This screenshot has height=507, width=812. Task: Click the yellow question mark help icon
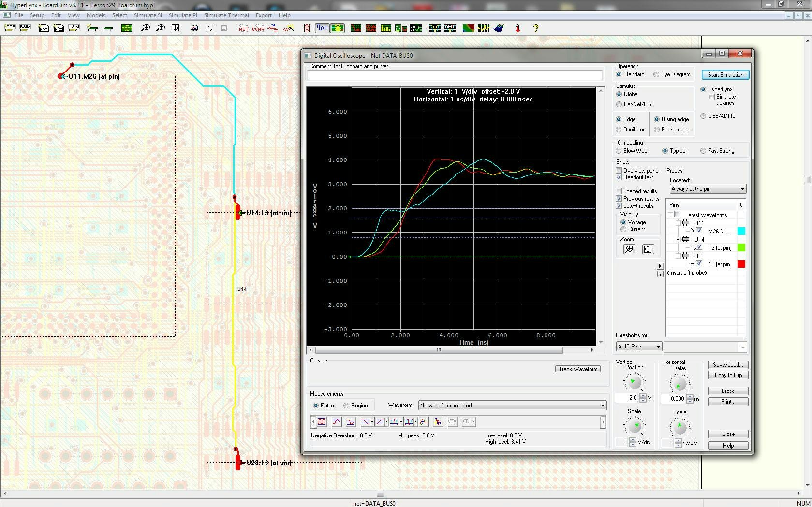535,29
